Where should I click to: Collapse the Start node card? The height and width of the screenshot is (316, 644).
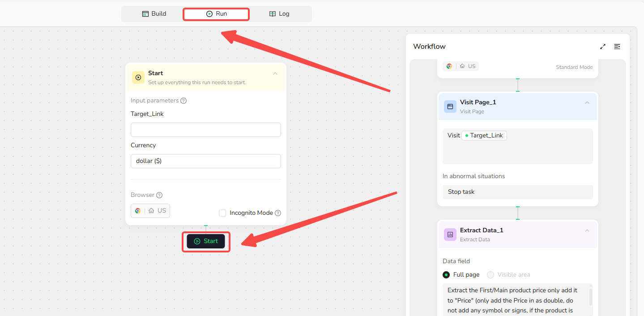click(275, 74)
